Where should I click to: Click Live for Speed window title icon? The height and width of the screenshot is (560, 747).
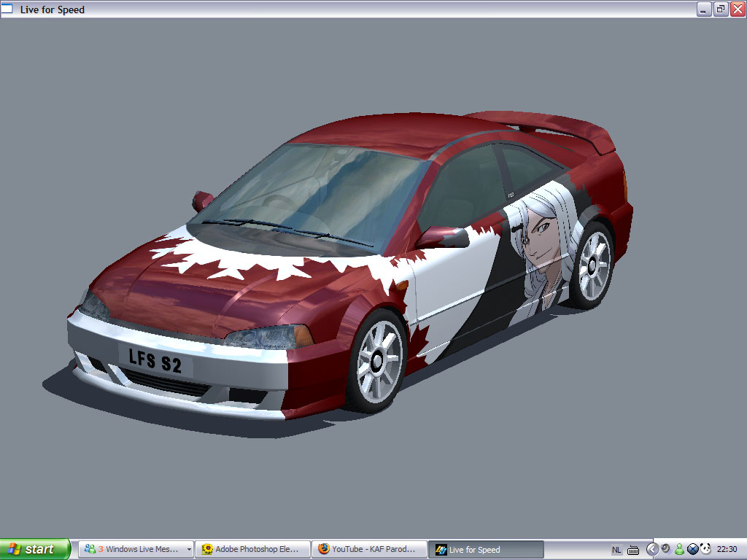[x=7, y=9]
